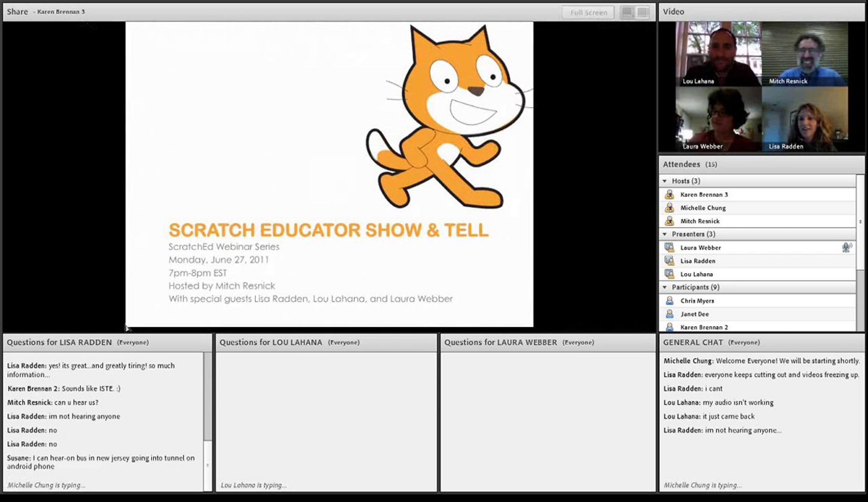Click the Attendees panel scrollbar
The height and width of the screenshot is (502, 868).
[x=860, y=253]
